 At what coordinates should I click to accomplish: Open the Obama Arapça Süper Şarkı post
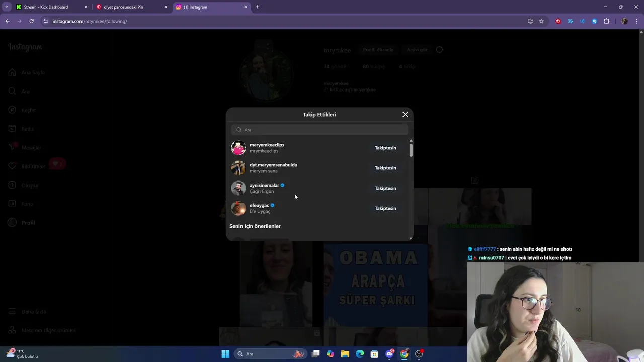pyautogui.click(x=375, y=285)
